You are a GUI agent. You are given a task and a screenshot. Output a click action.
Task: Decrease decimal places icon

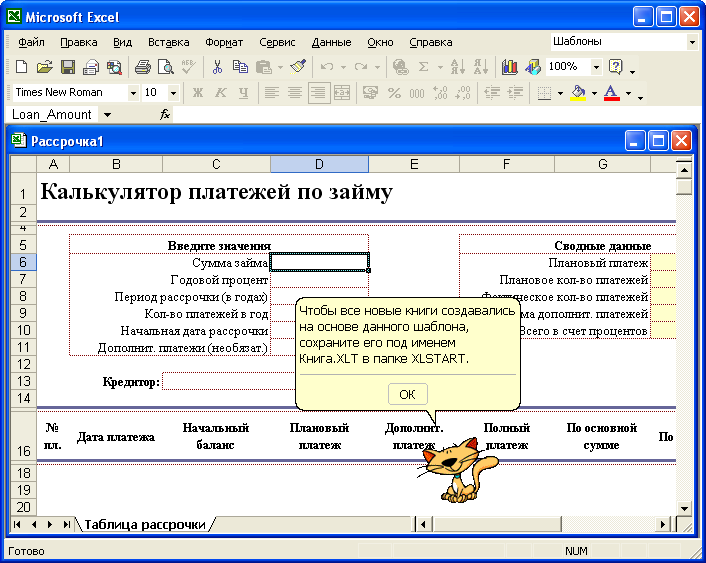463,93
